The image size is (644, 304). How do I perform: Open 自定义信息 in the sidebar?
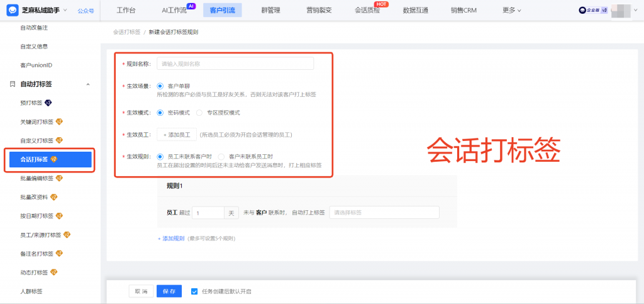click(34, 47)
